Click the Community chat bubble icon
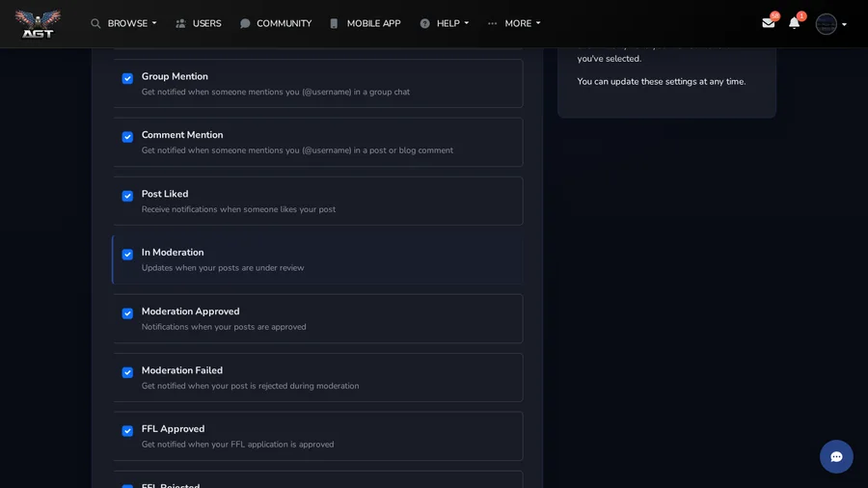Image resolution: width=868 pixels, height=488 pixels. 245,24
